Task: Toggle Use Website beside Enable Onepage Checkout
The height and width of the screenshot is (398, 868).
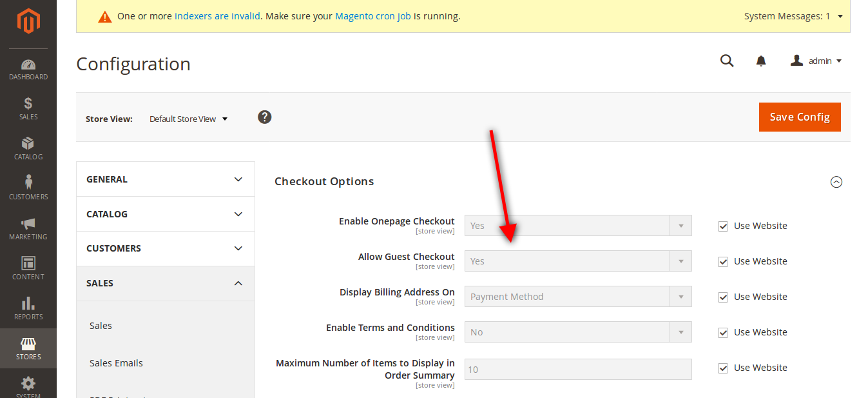Action: pos(722,226)
